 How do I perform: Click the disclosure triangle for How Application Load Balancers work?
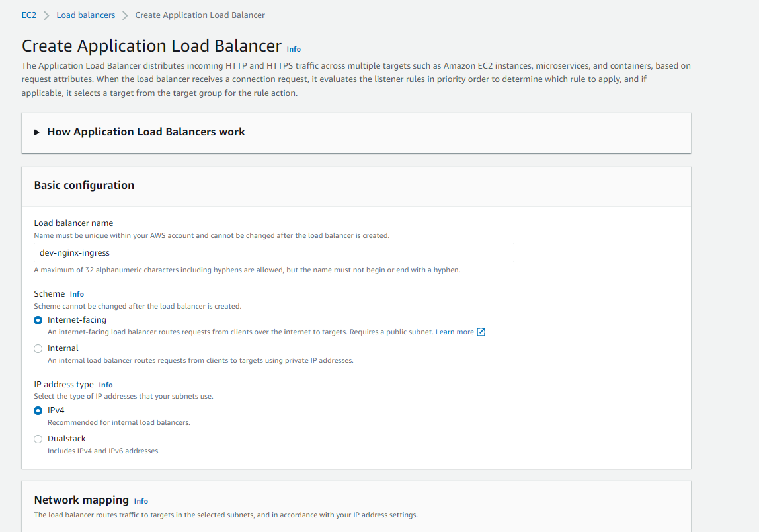click(37, 132)
